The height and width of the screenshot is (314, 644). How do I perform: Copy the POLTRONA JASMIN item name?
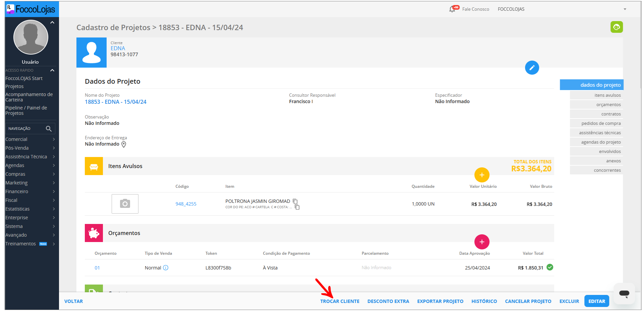click(295, 201)
